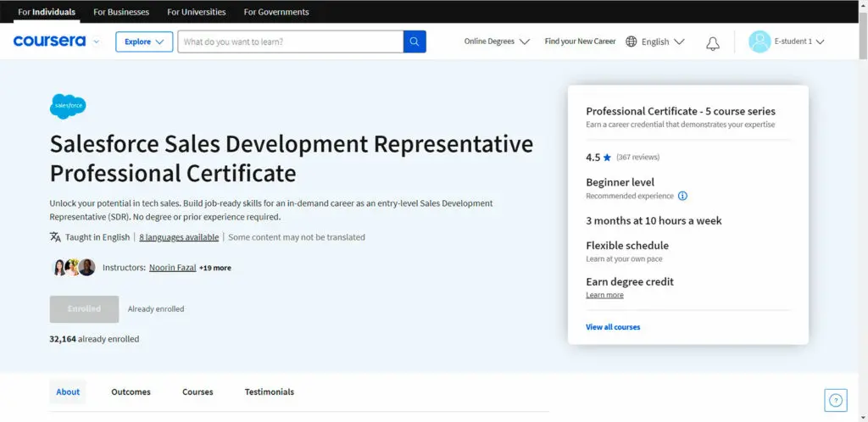Select the About tab
868x422 pixels.
pos(68,391)
